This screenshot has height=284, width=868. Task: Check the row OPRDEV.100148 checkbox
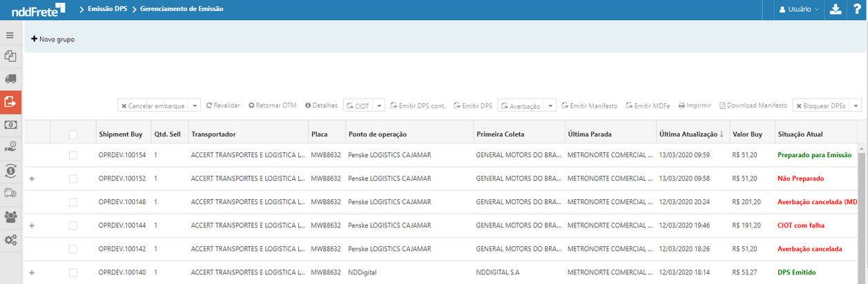coord(73,202)
